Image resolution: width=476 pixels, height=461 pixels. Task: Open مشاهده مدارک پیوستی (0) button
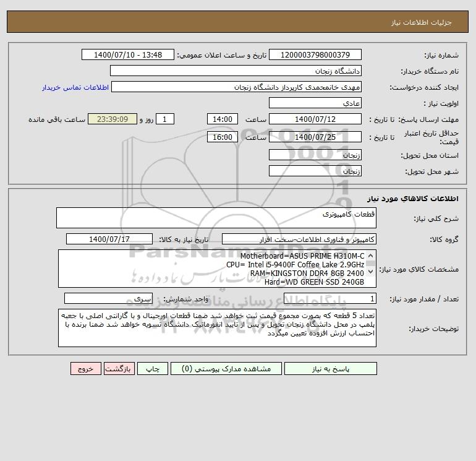[226, 368]
